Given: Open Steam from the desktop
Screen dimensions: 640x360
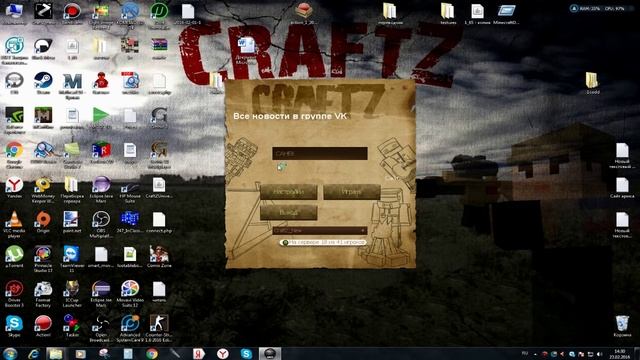Looking at the screenshot, I should tap(43, 83).
